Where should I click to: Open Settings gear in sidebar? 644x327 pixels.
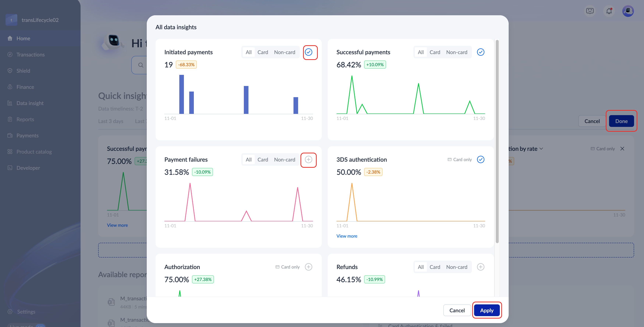point(10,312)
